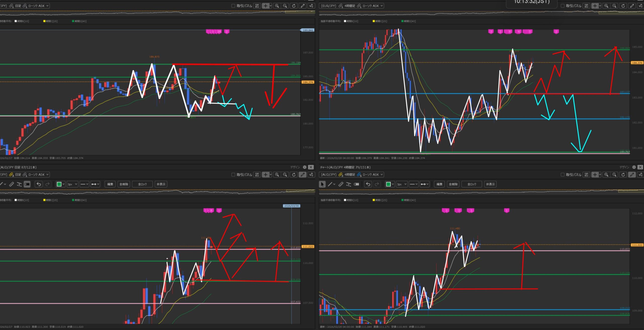Open settings gear of AUD/JPY daily chart
The height and width of the screenshot is (330, 644).
(305, 167)
